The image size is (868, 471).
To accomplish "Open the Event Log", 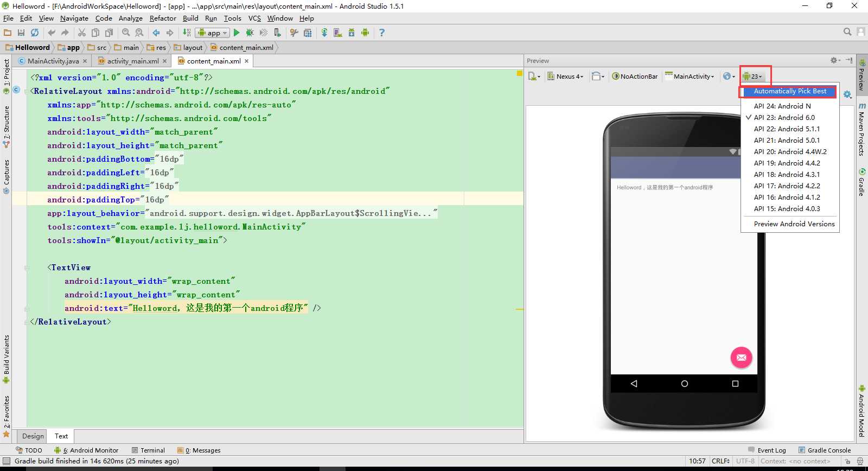I will click(x=767, y=450).
